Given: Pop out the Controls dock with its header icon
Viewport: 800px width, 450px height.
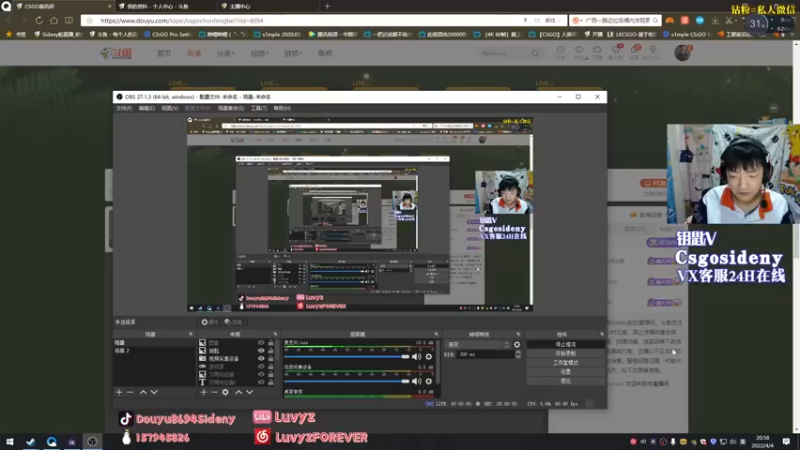Looking at the screenshot, I should (602, 334).
